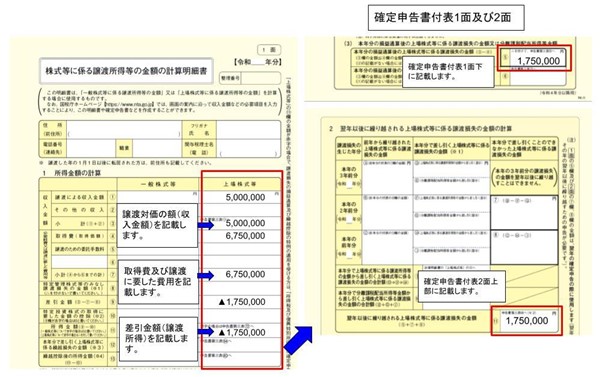Click the title 株式等に係る譲渡所得等の金額の計算明細書
This screenshot has width=602, height=377.
126,71
